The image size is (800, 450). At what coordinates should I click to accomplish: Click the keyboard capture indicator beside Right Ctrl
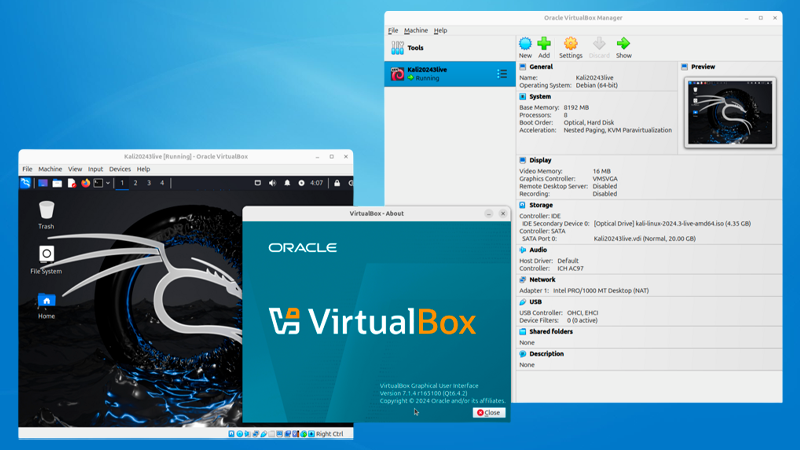click(x=311, y=434)
